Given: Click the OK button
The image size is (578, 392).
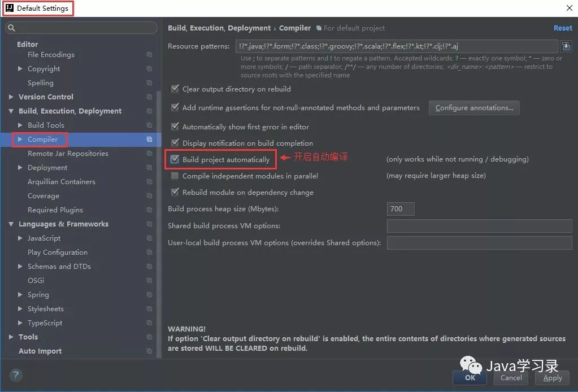Looking at the screenshot, I should [470, 378].
